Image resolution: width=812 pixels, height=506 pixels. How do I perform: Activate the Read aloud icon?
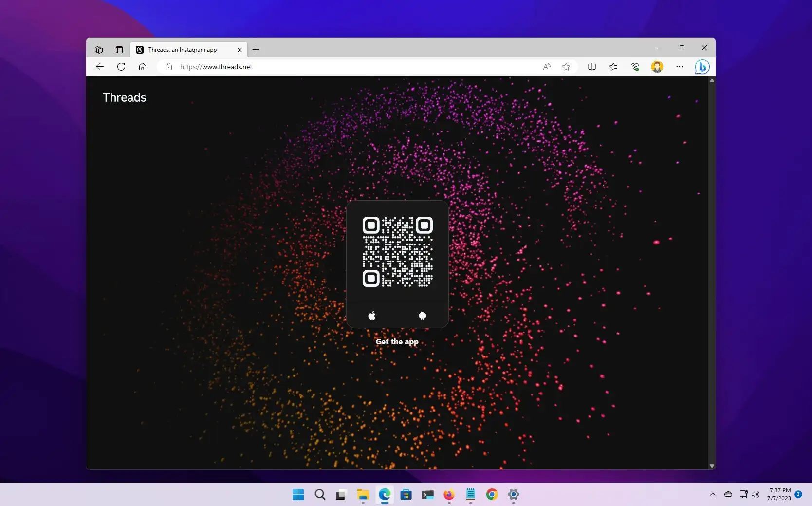click(547, 67)
